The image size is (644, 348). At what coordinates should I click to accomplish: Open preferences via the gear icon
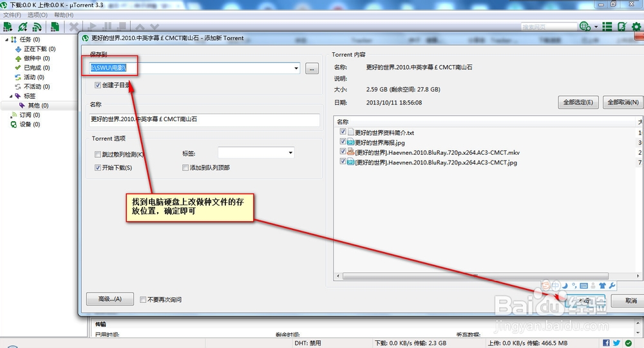636,26
